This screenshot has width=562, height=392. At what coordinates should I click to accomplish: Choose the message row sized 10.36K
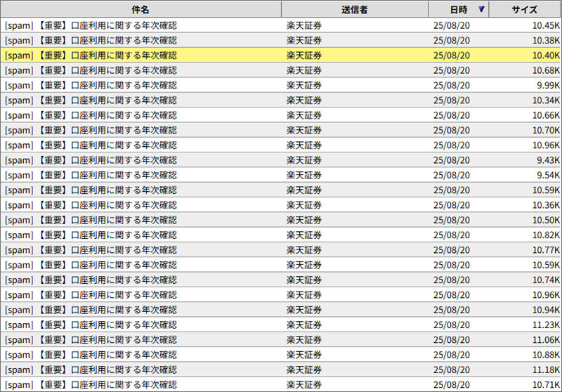[x=280, y=205]
